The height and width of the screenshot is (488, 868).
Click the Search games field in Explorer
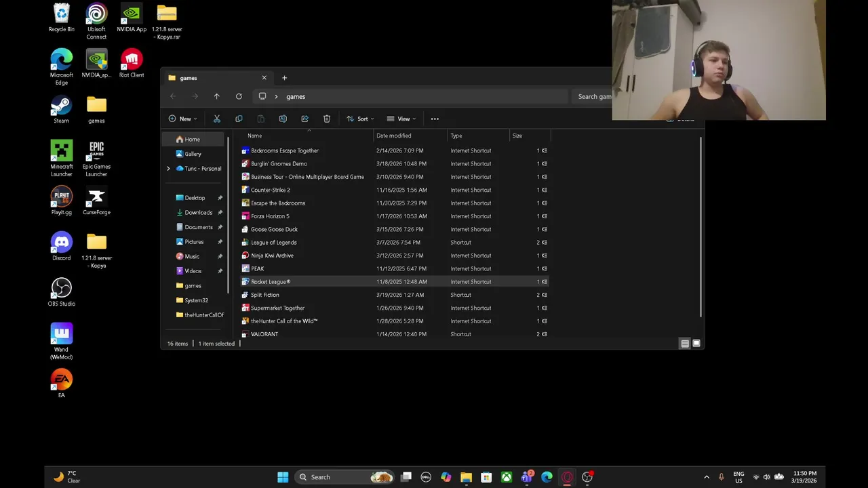(593, 96)
